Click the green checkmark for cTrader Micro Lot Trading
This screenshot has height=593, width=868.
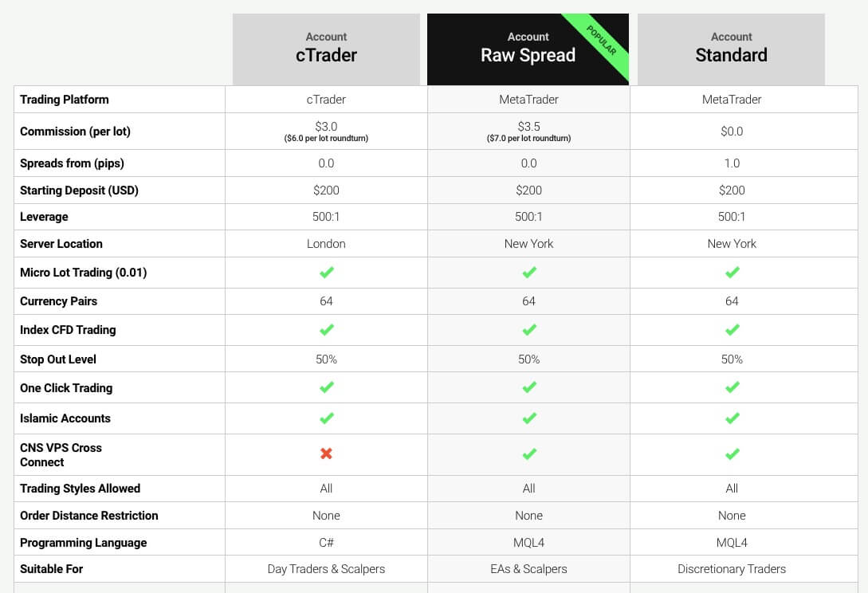(x=326, y=273)
